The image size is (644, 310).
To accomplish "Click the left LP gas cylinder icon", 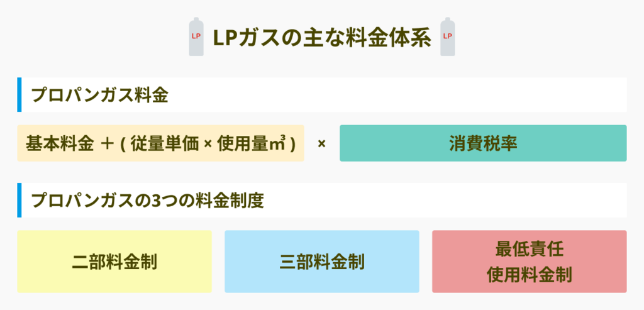I will 196,36.
